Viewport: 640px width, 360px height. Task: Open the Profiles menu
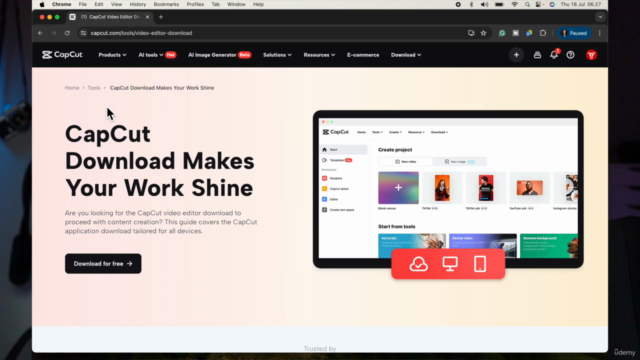[195, 4]
